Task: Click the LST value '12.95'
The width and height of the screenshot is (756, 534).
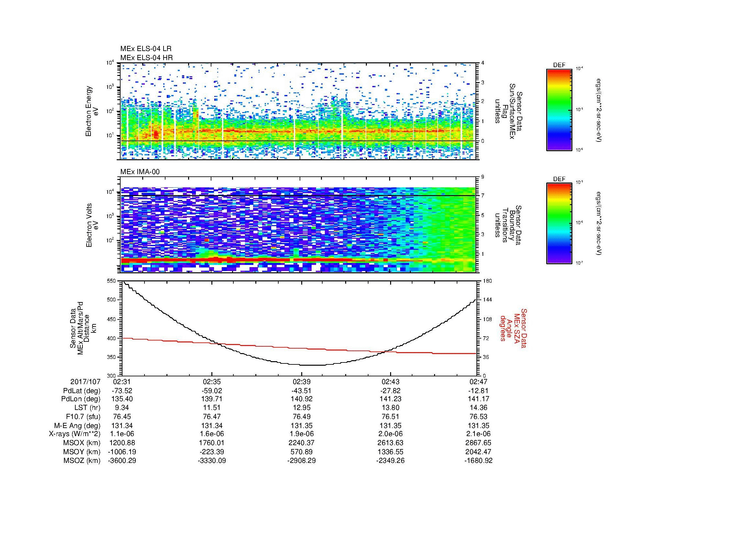Action: pyautogui.click(x=302, y=408)
